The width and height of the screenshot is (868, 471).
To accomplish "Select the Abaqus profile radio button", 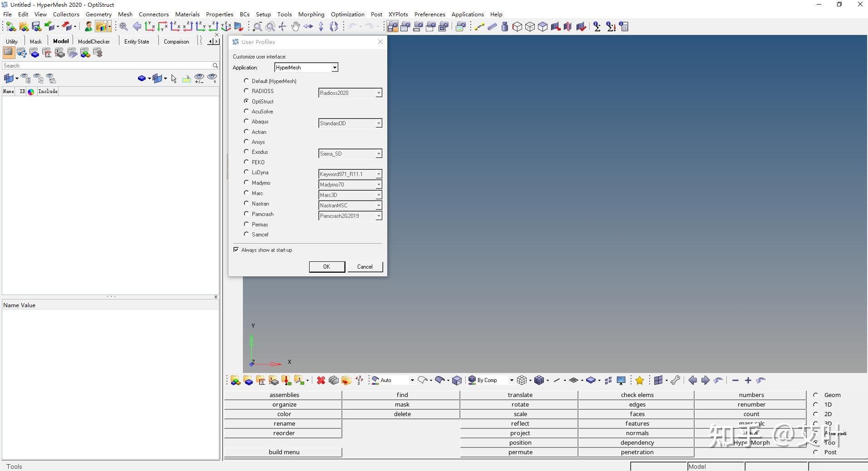I will pos(247,121).
